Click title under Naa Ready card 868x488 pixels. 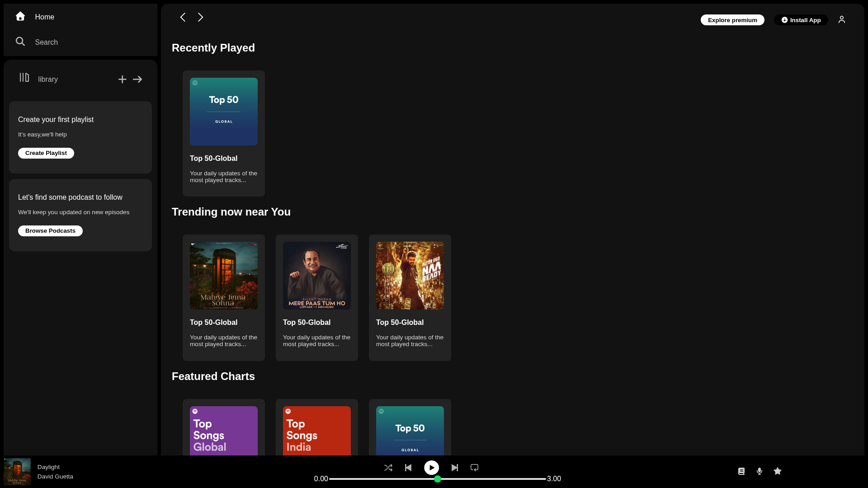pyautogui.click(x=400, y=323)
